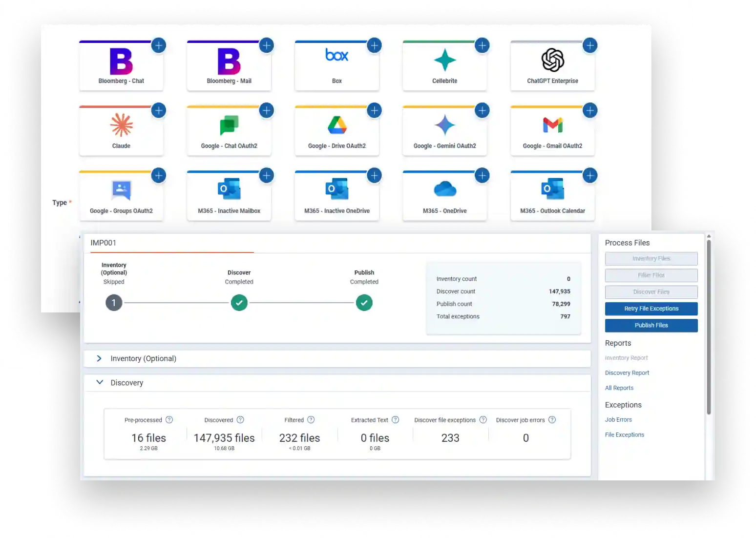
Task: Choose the Google Chat bubble logo
Action: pos(229,125)
